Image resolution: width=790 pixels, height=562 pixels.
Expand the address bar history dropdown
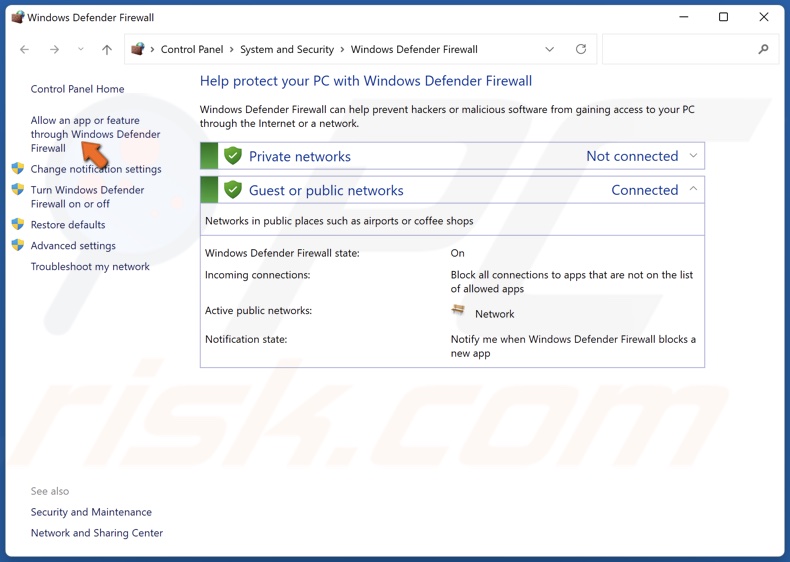click(x=550, y=49)
